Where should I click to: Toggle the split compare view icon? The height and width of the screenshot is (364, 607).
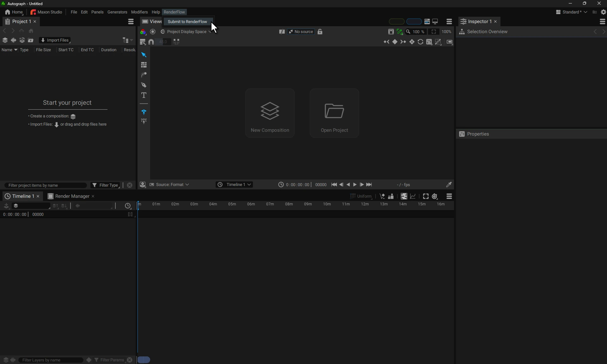(x=282, y=32)
